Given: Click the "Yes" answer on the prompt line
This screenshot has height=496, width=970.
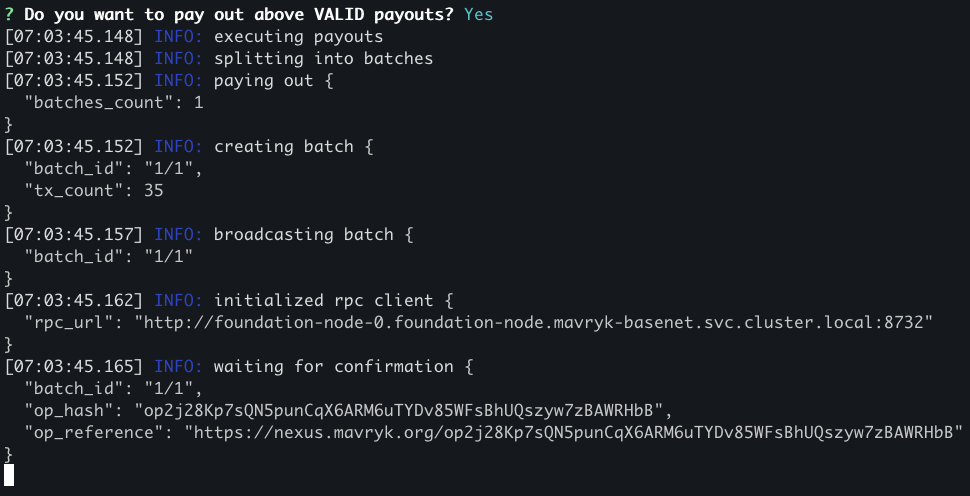Looking at the screenshot, I should [478, 15].
